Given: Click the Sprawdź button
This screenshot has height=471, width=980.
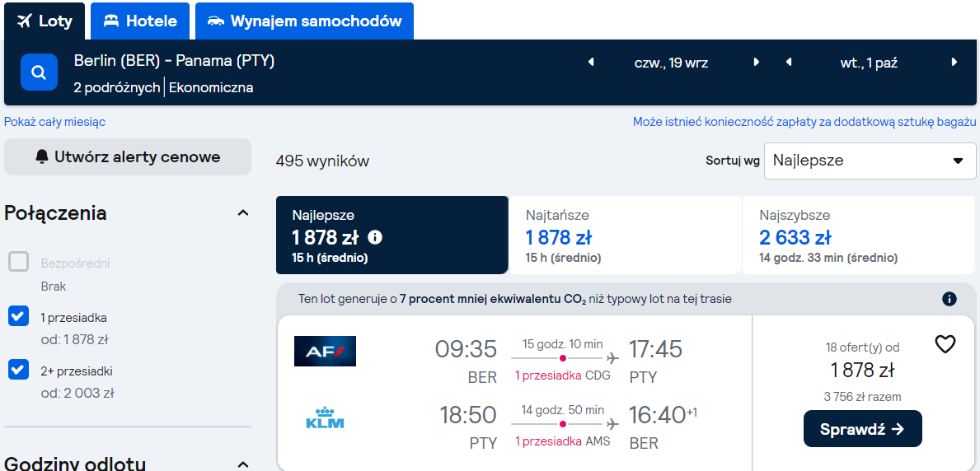Looking at the screenshot, I should 862,428.
